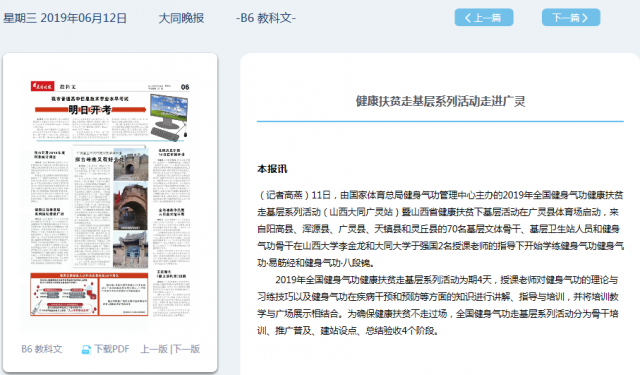Click the paragraph starting （记者高燕）11日
640x375 pixels.
440,229
